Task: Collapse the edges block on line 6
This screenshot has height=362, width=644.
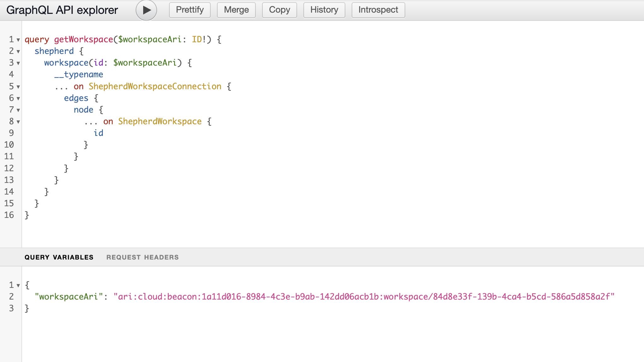Action: click(18, 98)
